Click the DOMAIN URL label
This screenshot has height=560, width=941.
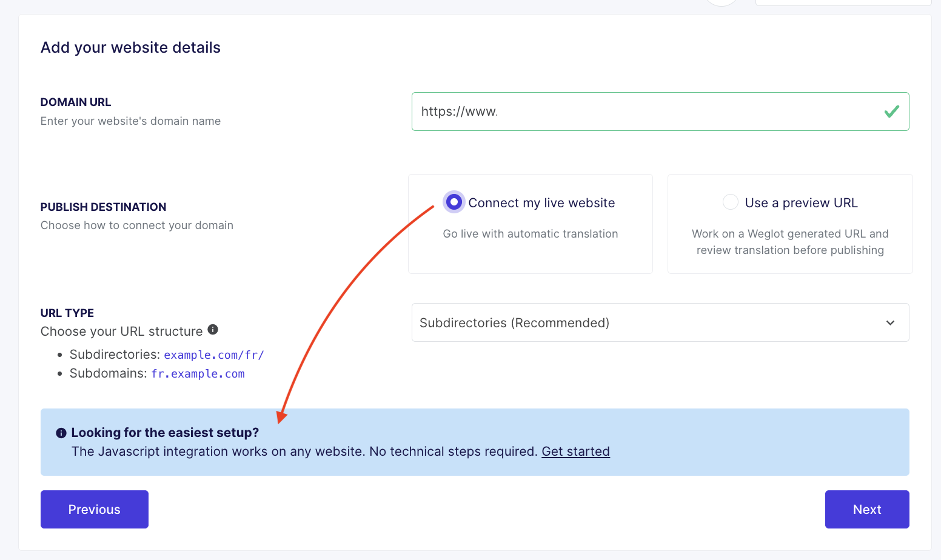76,102
